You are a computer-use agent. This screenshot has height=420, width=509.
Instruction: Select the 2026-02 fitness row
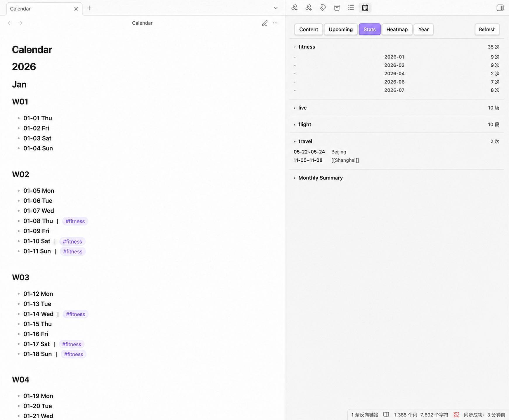pyautogui.click(x=397, y=65)
